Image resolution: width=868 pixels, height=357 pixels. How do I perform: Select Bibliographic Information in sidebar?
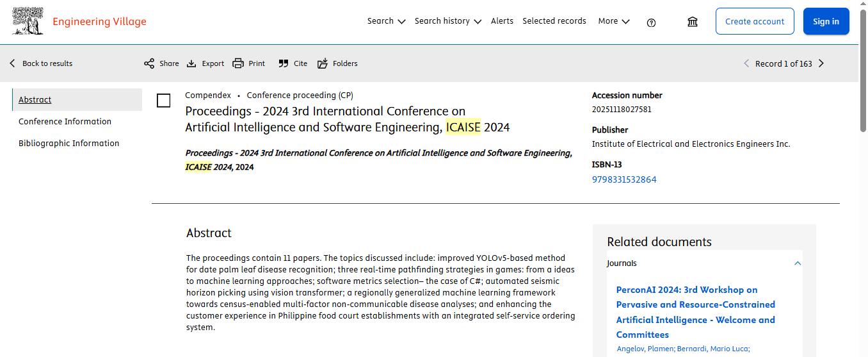pyautogui.click(x=68, y=144)
